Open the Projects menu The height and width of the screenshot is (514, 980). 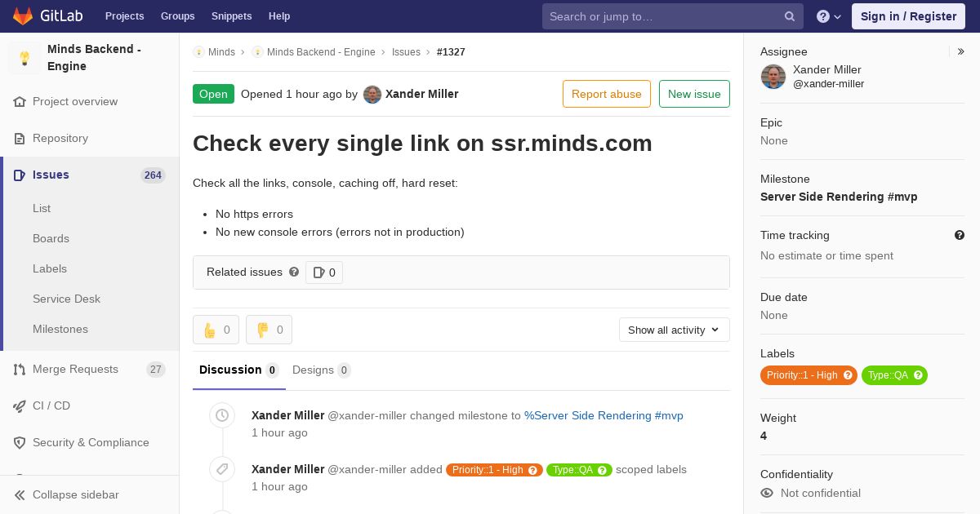(x=124, y=16)
